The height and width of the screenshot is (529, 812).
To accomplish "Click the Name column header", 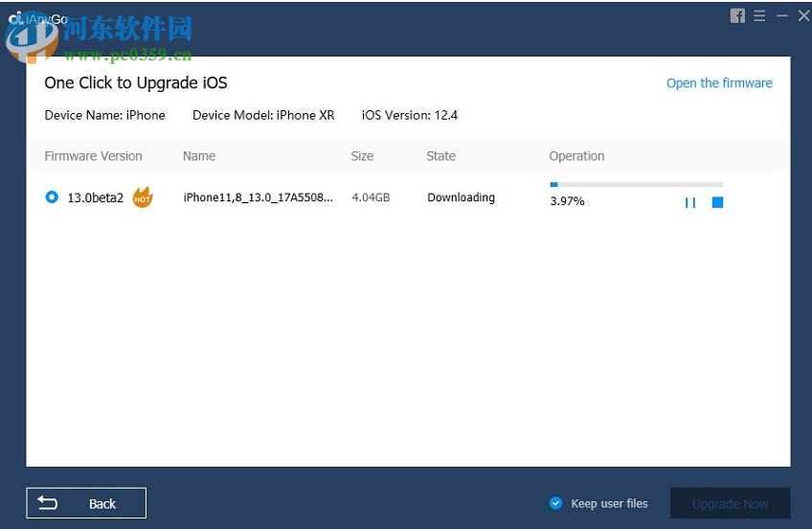I will 199,156.
